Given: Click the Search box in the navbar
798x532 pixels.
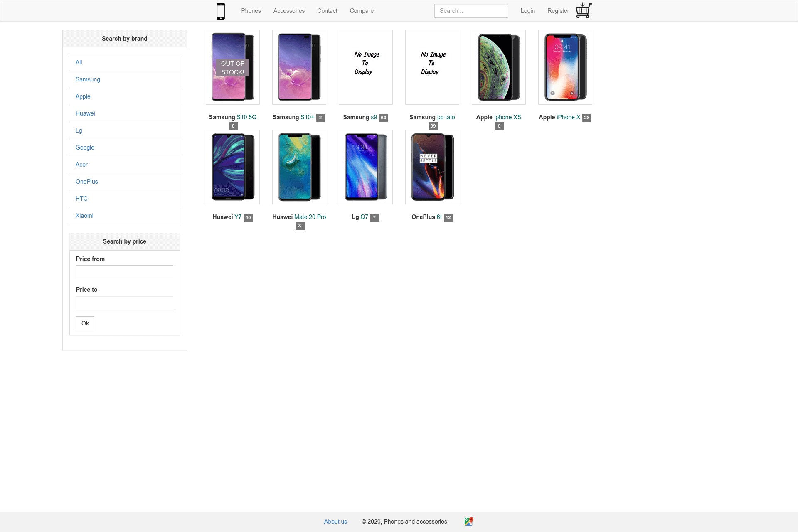Looking at the screenshot, I should pyautogui.click(x=471, y=11).
